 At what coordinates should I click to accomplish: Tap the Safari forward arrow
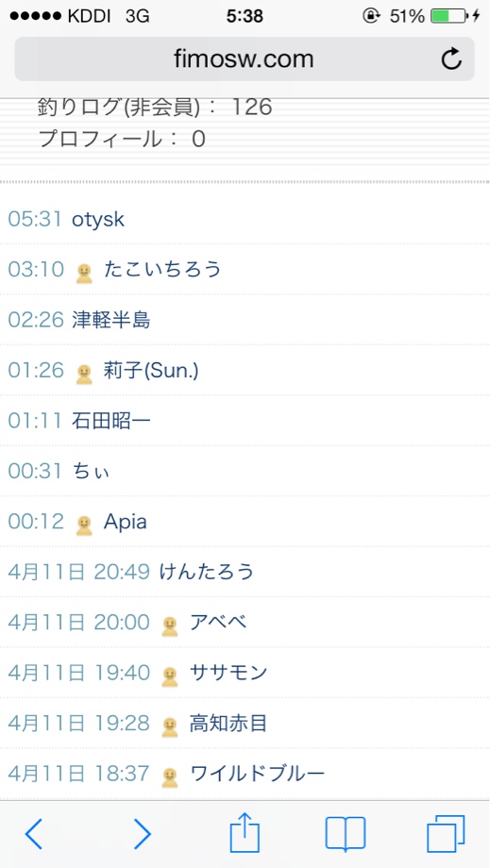pyautogui.click(x=143, y=834)
